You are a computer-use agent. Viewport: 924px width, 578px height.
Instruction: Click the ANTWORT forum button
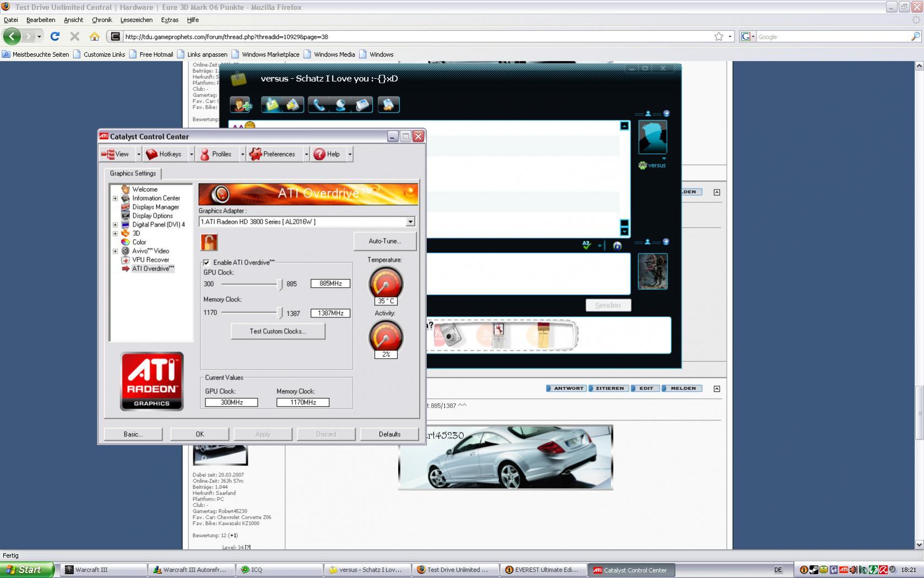[566, 388]
